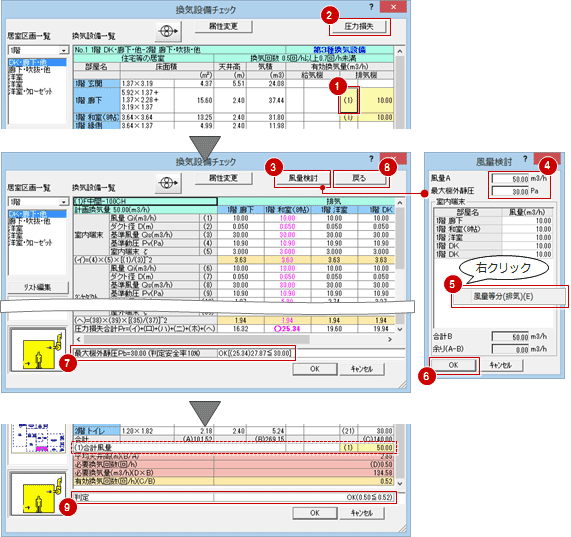Viewport: 571px width, 537px height.
Task: Click the 風量検討 button
Action: tap(303, 178)
